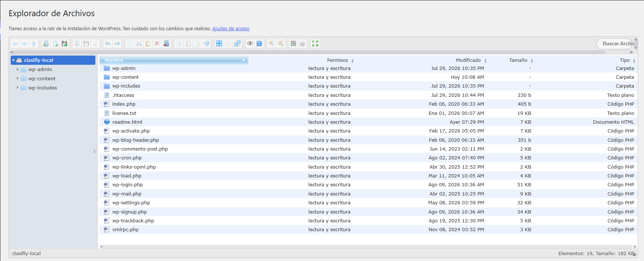Click the Invert selection grid icon
The image size is (644, 261).
point(237,43)
